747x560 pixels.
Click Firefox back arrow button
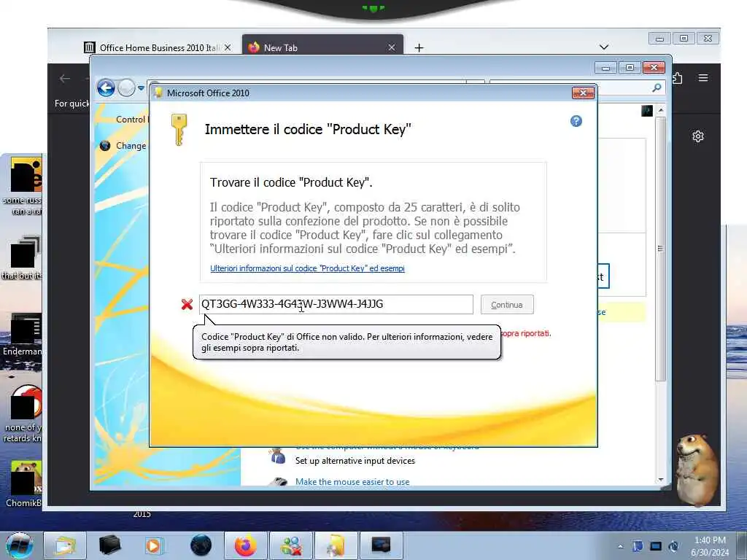click(x=65, y=79)
